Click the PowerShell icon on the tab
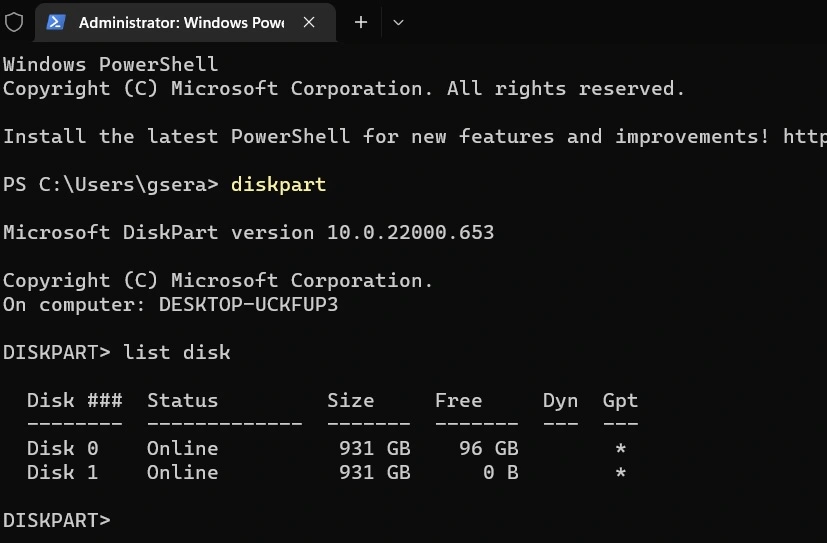This screenshot has height=543, width=827. (x=57, y=22)
